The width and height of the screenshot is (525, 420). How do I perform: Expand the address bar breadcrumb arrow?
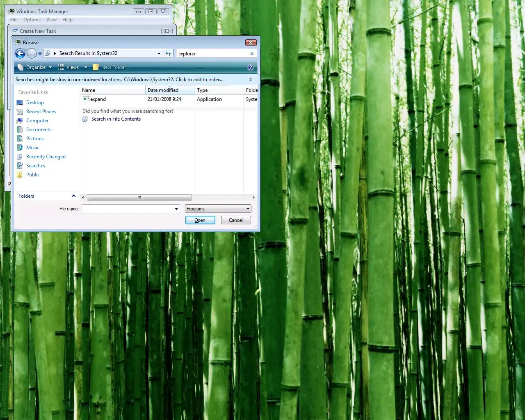(x=55, y=53)
